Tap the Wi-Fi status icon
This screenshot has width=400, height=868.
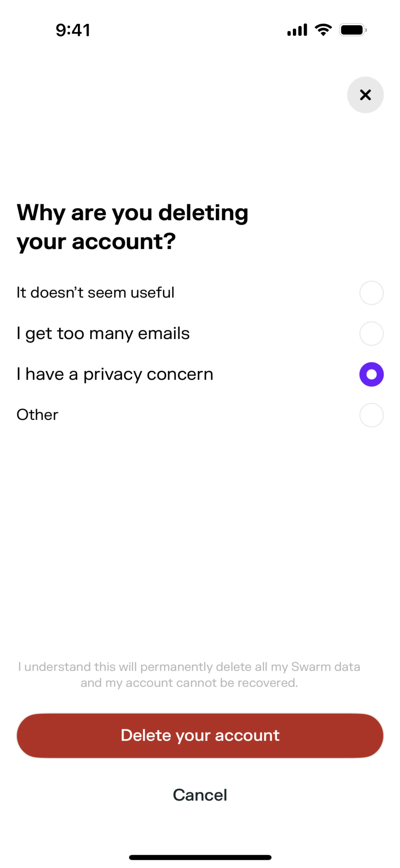click(x=323, y=30)
